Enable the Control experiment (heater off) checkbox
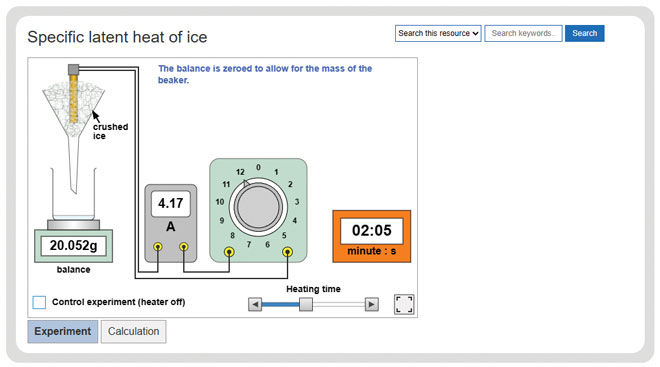 click(39, 302)
